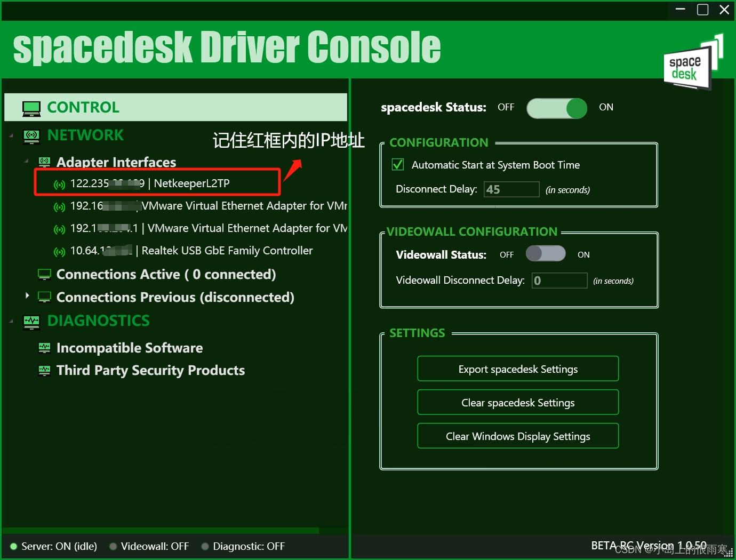Screen dimensions: 736x560
Task: Click the Videowall status indicator dot
Action: tap(113, 546)
